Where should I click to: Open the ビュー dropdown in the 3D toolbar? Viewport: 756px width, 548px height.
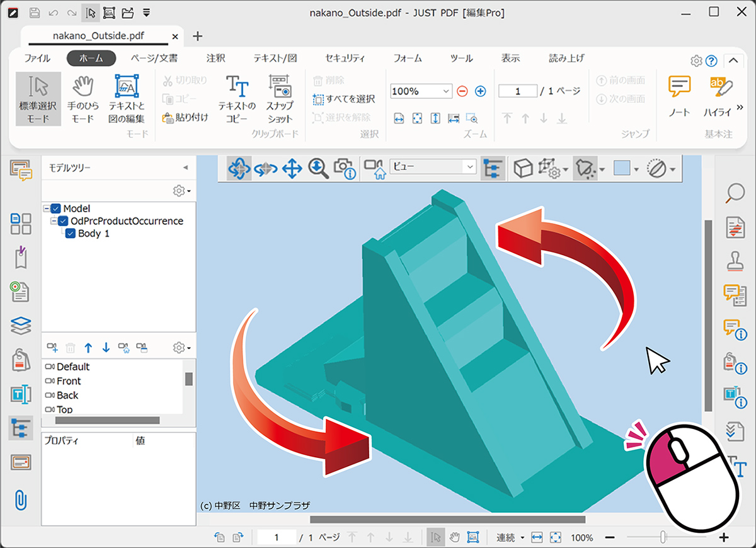[469, 166]
